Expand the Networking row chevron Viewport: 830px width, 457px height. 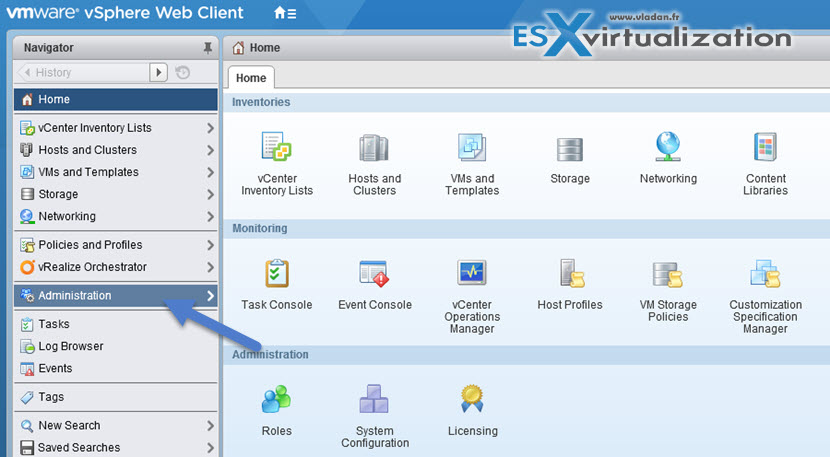(x=210, y=217)
